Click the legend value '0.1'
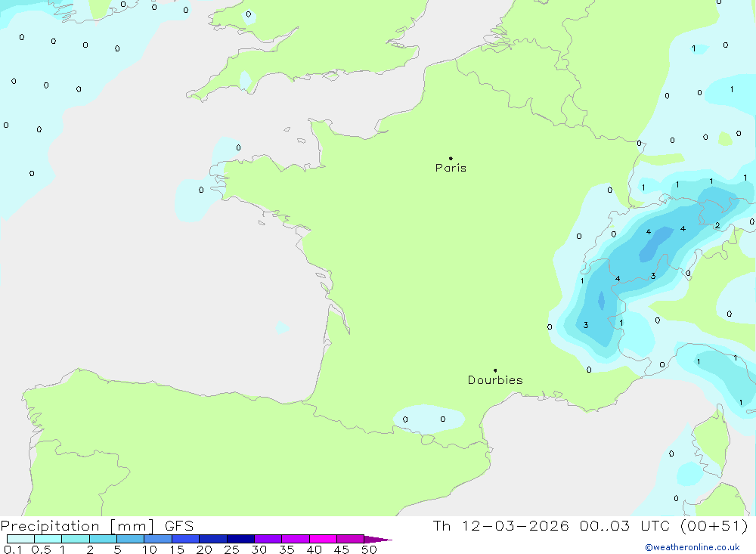 click(13, 549)
